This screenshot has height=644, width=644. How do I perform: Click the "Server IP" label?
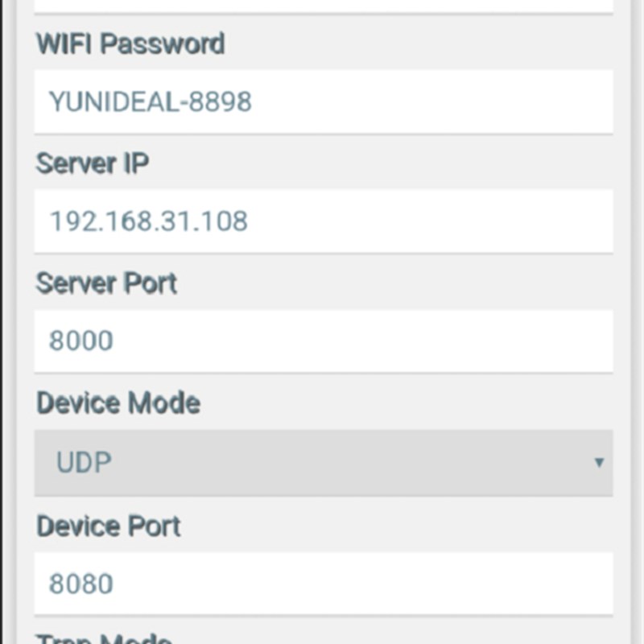[x=93, y=163]
